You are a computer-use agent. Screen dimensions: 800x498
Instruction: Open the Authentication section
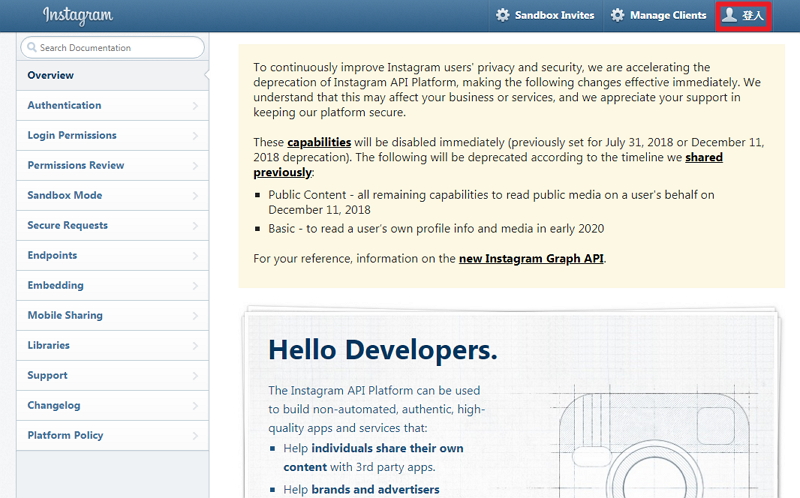pyautogui.click(x=112, y=106)
